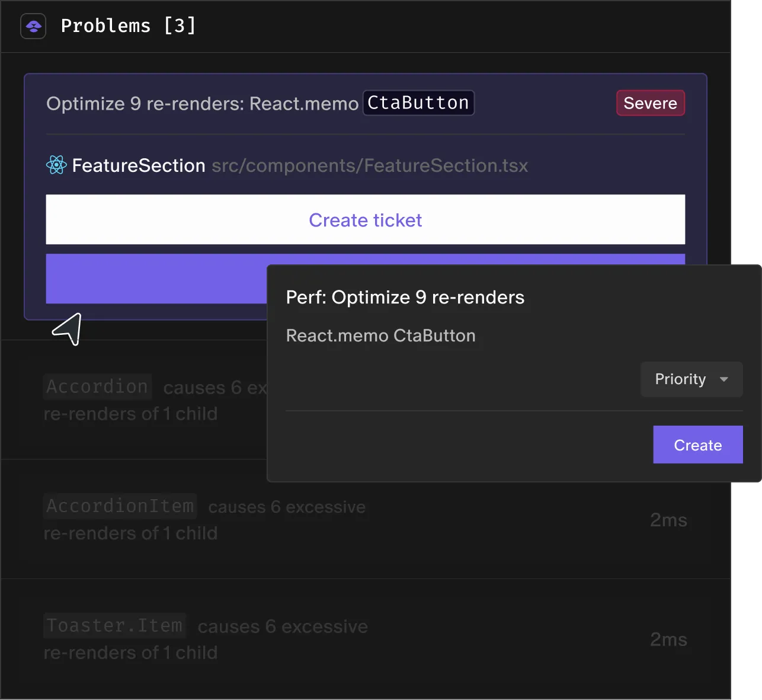Select the Accordion component tag
Screen dimensions: 762x700
tap(97, 386)
